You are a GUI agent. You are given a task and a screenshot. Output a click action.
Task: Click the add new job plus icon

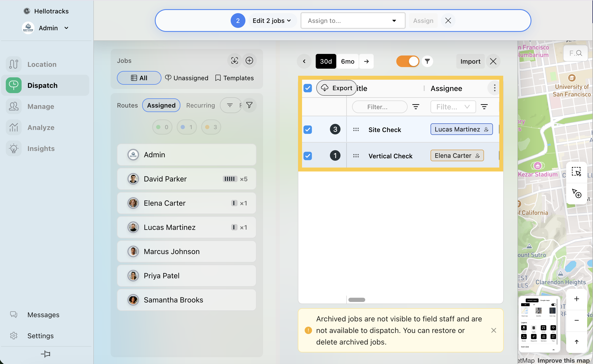coord(249,60)
